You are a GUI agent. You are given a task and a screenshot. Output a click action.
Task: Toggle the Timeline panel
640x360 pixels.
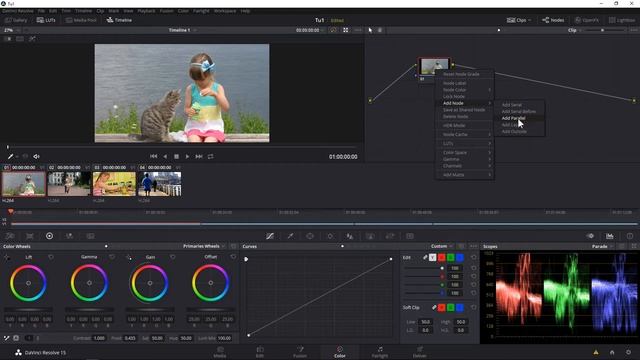pos(119,20)
